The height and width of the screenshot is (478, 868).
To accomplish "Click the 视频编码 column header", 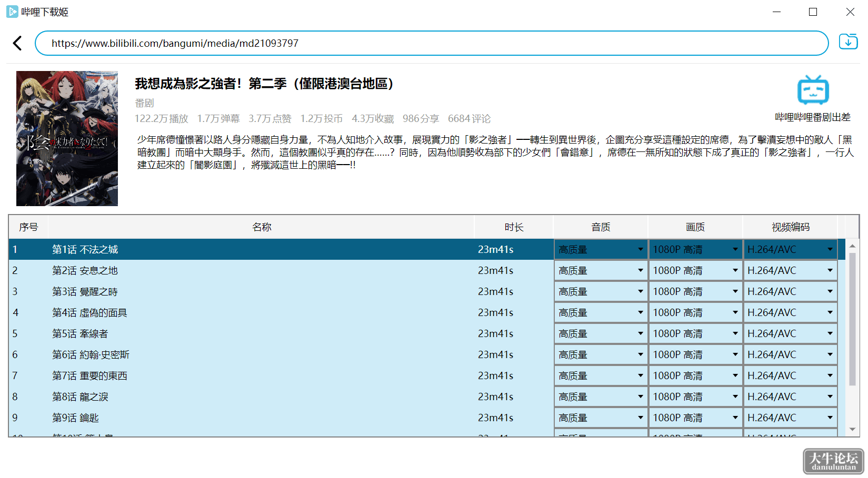I will (x=790, y=227).
